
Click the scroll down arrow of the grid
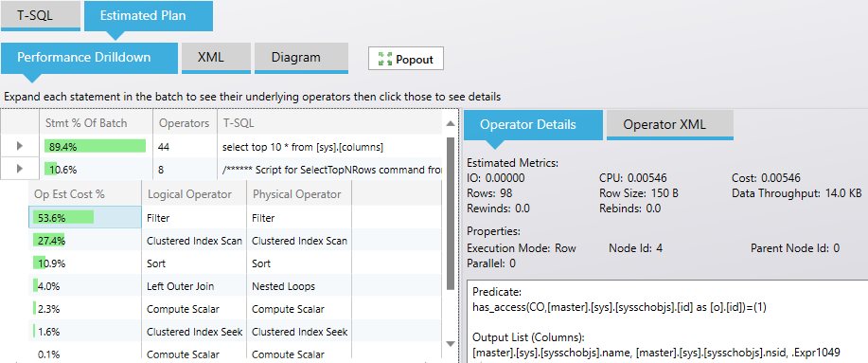(450, 344)
